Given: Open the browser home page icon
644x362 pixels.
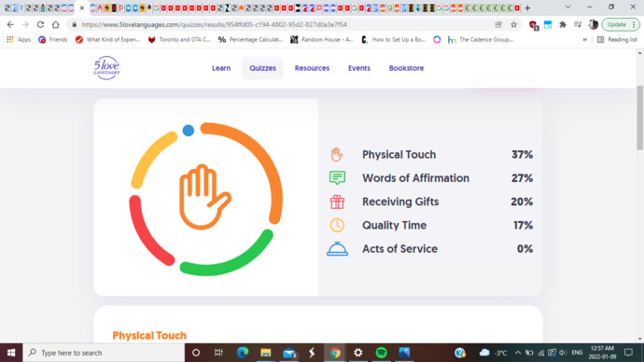Looking at the screenshot, I should [55, 24].
